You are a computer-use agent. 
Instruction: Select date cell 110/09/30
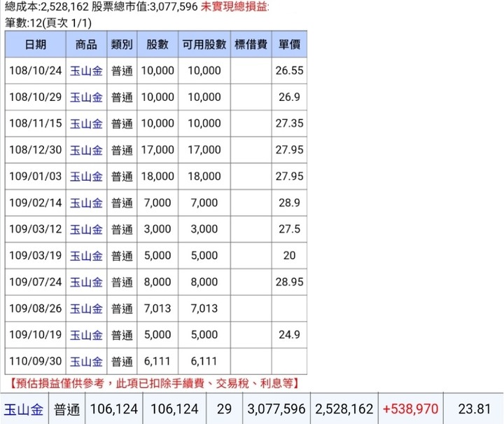click(x=36, y=361)
